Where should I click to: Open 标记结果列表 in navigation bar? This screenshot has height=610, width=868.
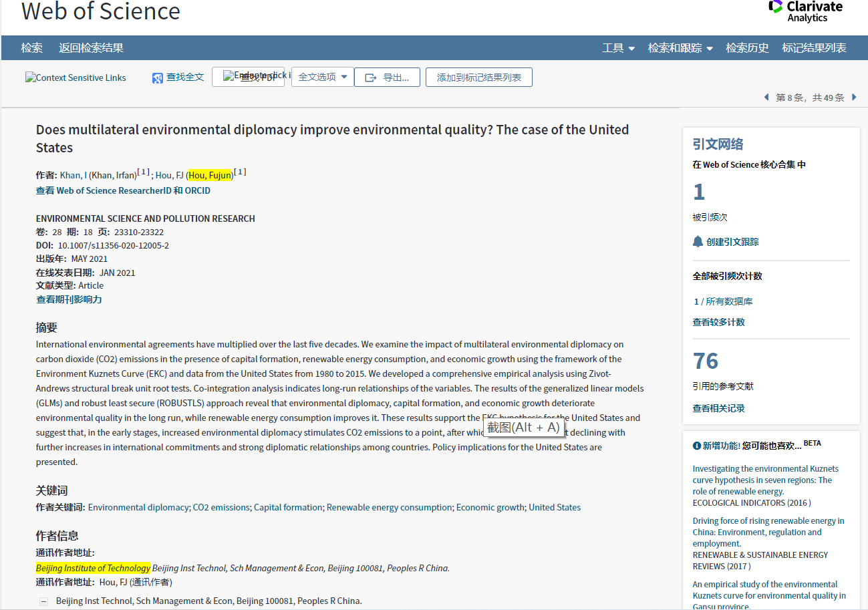click(814, 48)
